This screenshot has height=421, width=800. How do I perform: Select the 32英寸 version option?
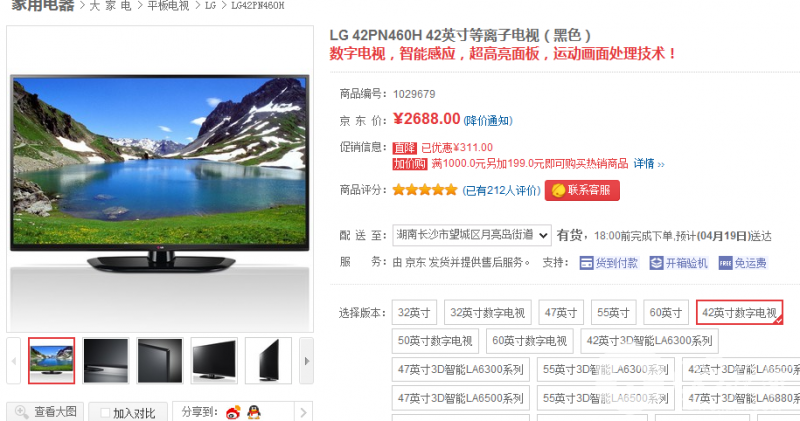[414, 312]
